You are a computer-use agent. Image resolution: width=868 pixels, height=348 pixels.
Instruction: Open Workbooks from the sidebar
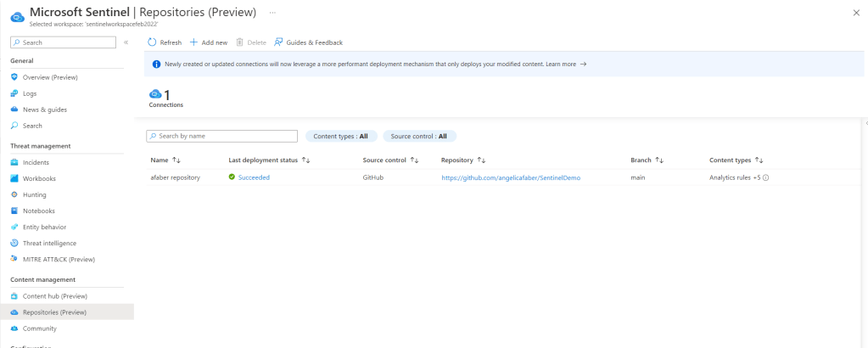tap(39, 178)
